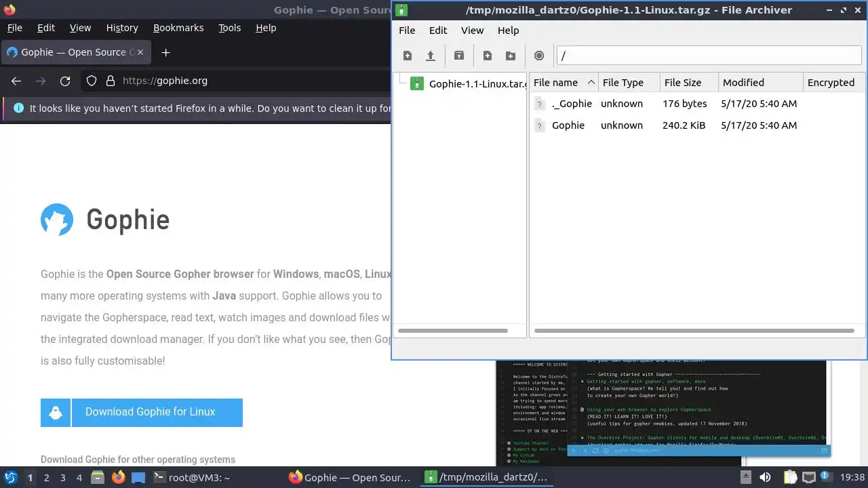Image resolution: width=868 pixels, height=488 pixels.
Task: Open File menu in File Archiver
Action: [407, 30]
